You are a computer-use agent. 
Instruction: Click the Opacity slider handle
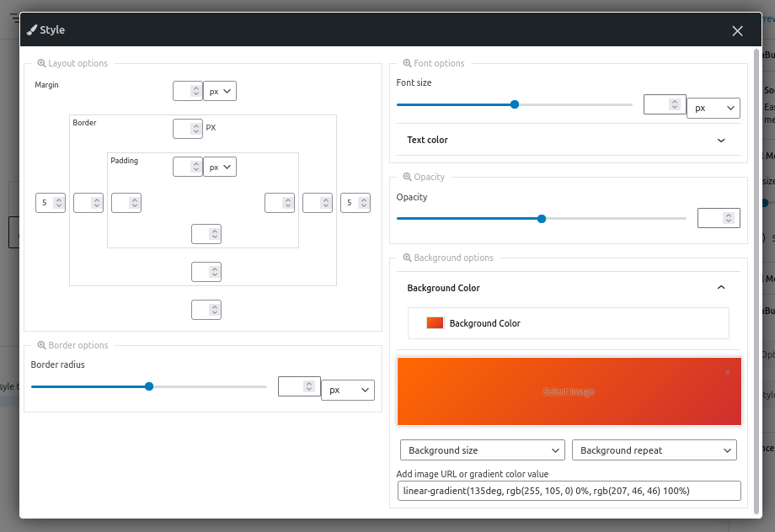coord(542,218)
